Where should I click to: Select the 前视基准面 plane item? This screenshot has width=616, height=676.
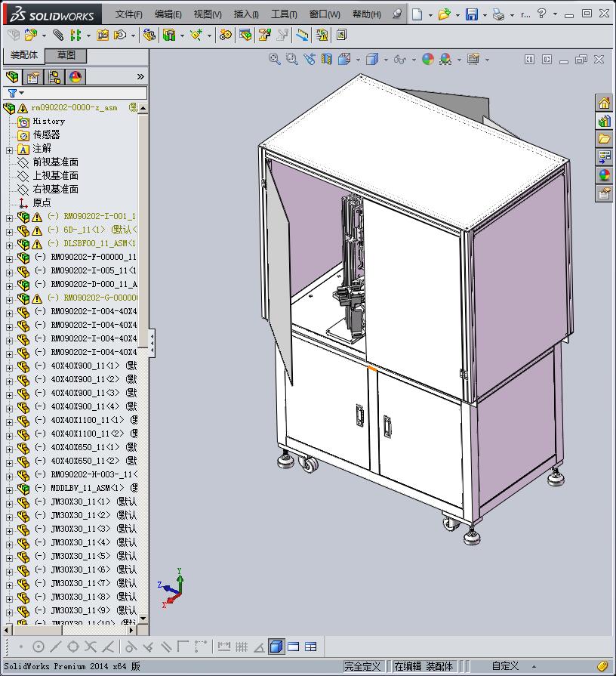(x=56, y=162)
